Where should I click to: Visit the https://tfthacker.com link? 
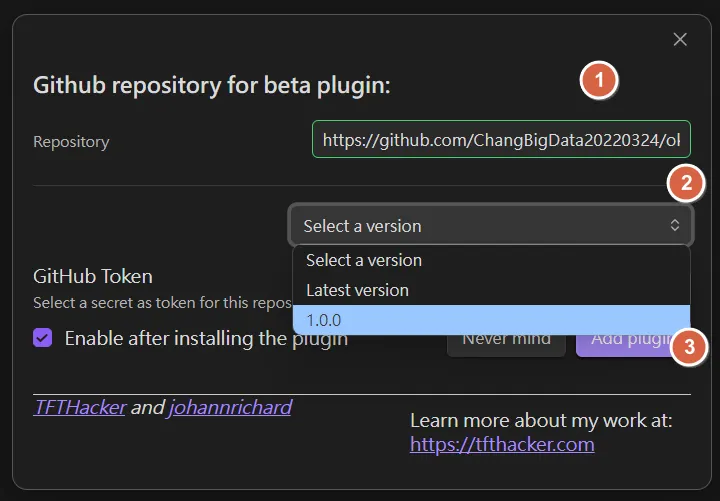coord(502,444)
